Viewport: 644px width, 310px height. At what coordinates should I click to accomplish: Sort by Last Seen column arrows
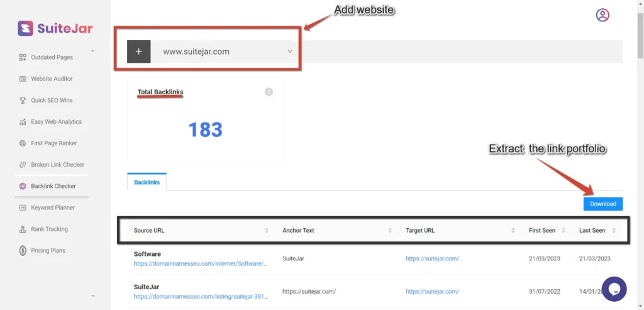614,231
